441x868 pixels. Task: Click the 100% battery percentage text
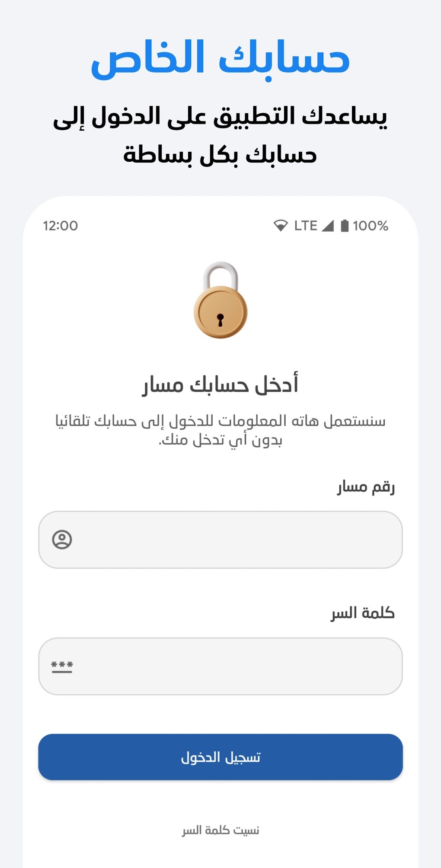pyautogui.click(x=371, y=226)
